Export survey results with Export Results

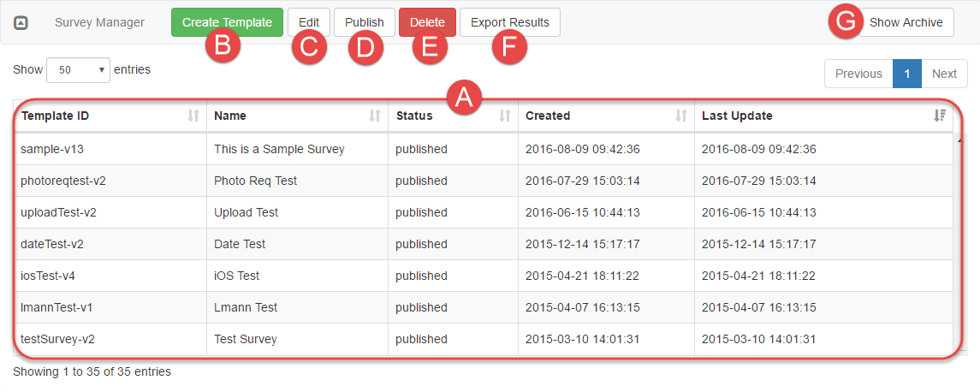pyautogui.click(x=510, y=22)
